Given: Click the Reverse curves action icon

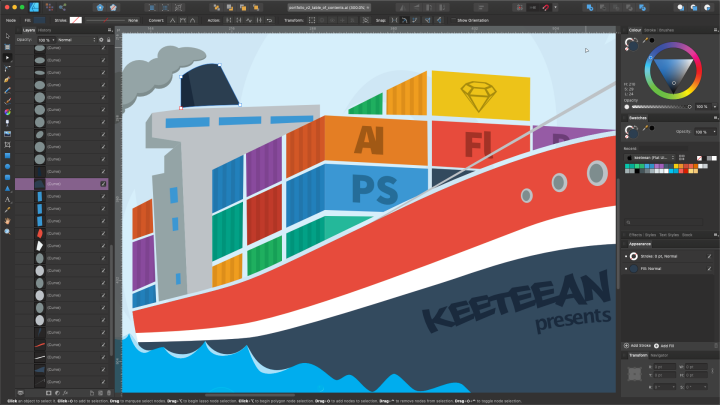Looking at the screenshot, I should (x=270, y=20).
